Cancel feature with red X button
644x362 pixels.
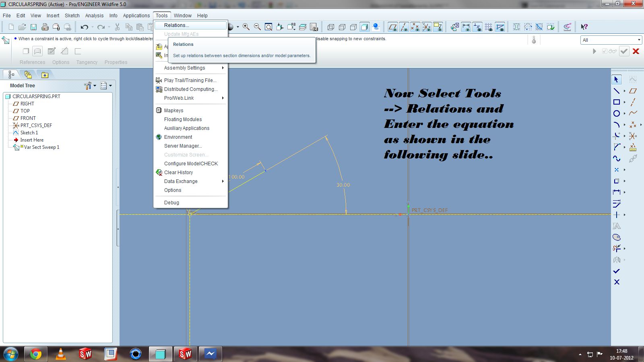tap(636, 51)
